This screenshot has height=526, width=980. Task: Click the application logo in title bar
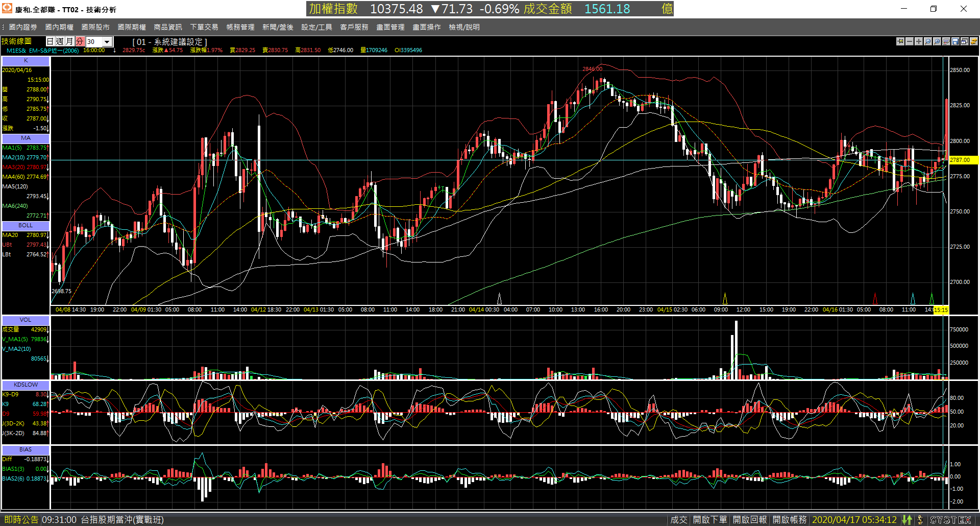pos(7,9)
